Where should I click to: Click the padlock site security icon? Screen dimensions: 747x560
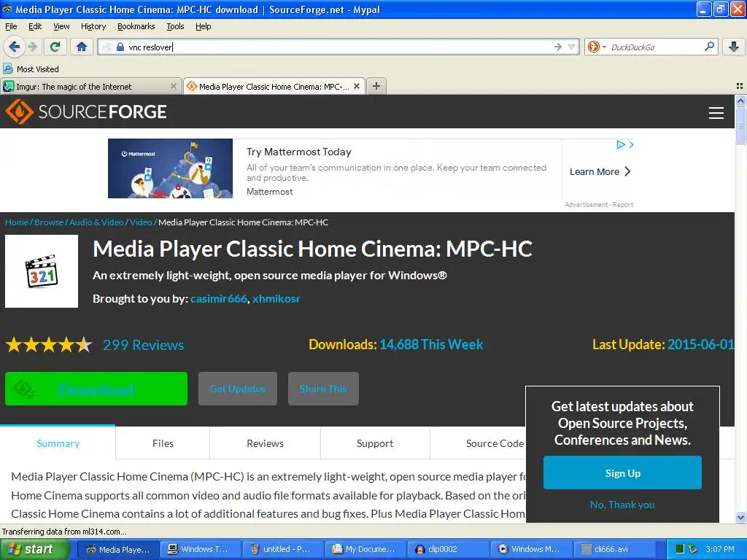coord(120,47)
